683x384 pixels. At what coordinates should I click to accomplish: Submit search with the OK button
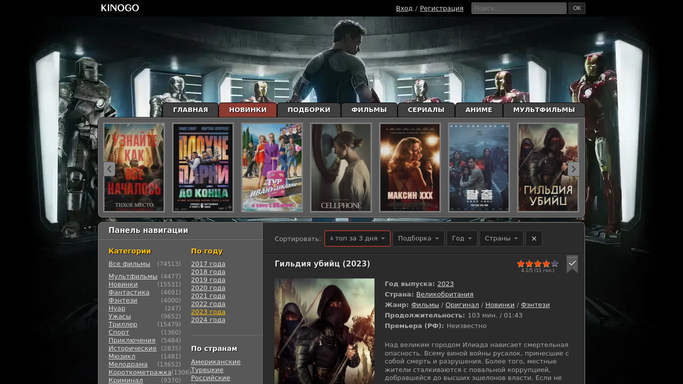click(x=577, y=8)
